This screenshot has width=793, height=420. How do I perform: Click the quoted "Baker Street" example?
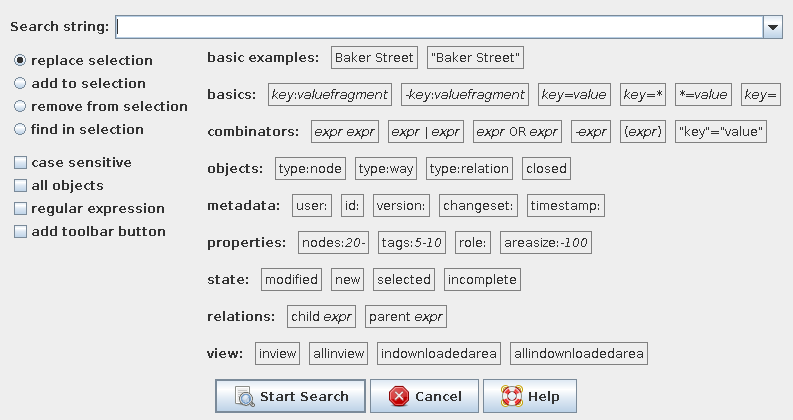click(475, 58)
